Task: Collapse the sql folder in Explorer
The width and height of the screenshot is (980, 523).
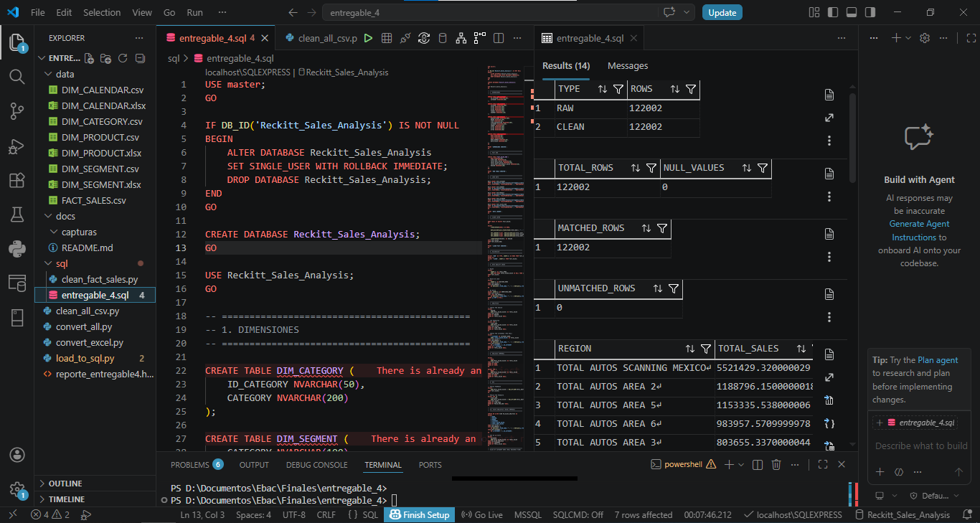Action: coord(48,263)
